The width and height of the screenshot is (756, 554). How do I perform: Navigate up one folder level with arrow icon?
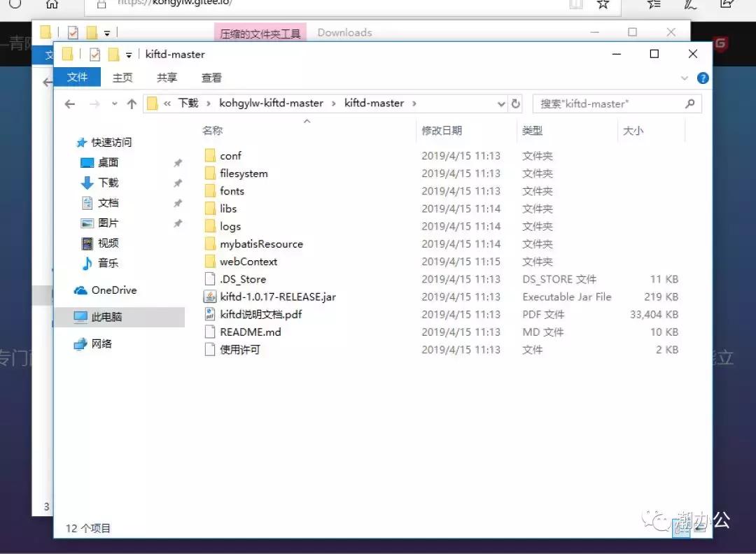point(132,103)
